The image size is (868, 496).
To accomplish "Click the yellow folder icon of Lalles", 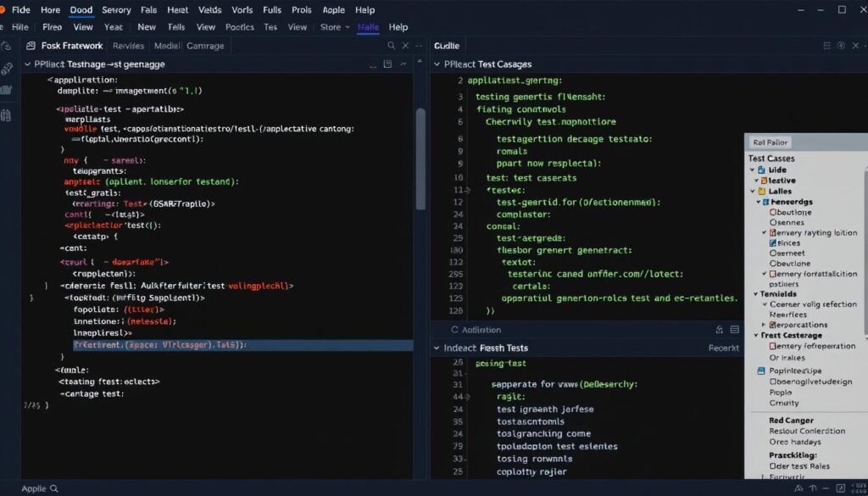I will pyautogui.click(x=763, y=191).
